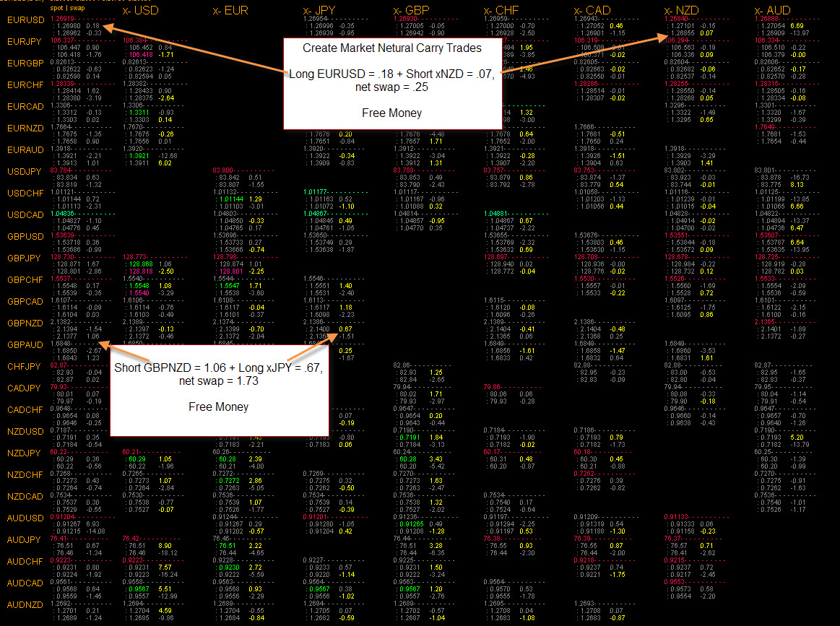Click the -18.12 swap value in AUDJPY
The width and height of the screenshot is (840, 626).
[x=168, y=553]
